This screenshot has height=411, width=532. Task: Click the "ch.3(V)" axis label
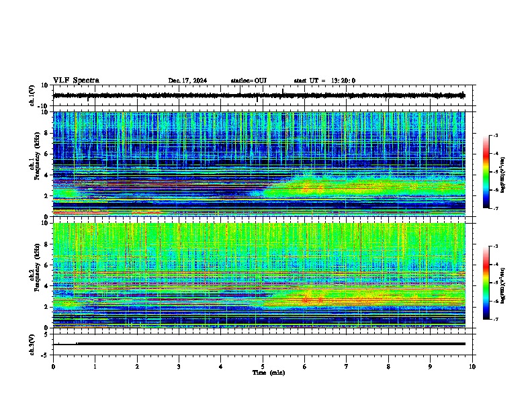[32, 345]
